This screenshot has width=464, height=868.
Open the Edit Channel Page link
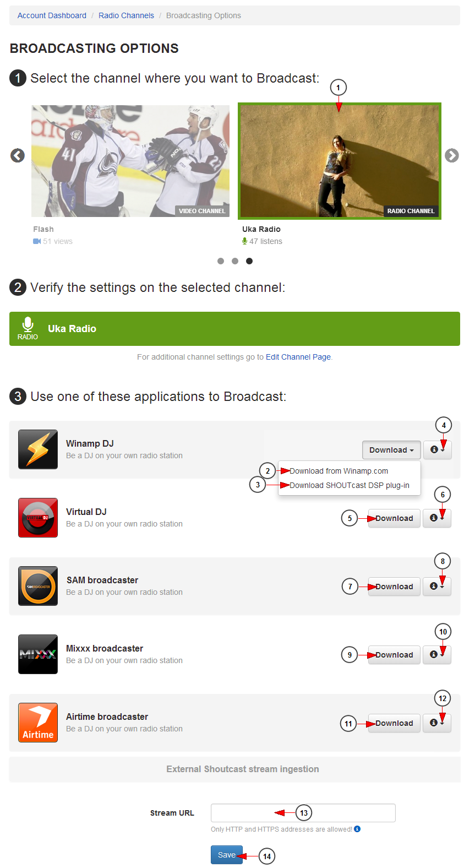[x=298, y=357]
